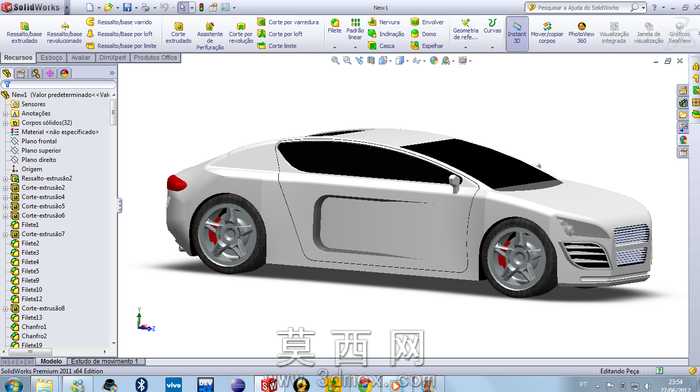Activate Corte extrudado tool
This screenshot has width=700, height=392.
pyautogui.click(x=178, y=33)
